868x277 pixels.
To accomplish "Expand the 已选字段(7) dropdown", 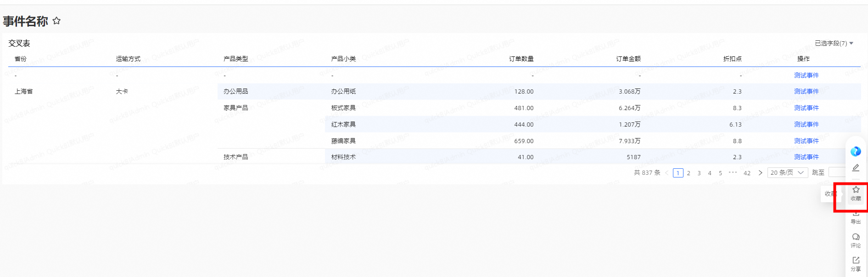I will [x=834, y=43].
